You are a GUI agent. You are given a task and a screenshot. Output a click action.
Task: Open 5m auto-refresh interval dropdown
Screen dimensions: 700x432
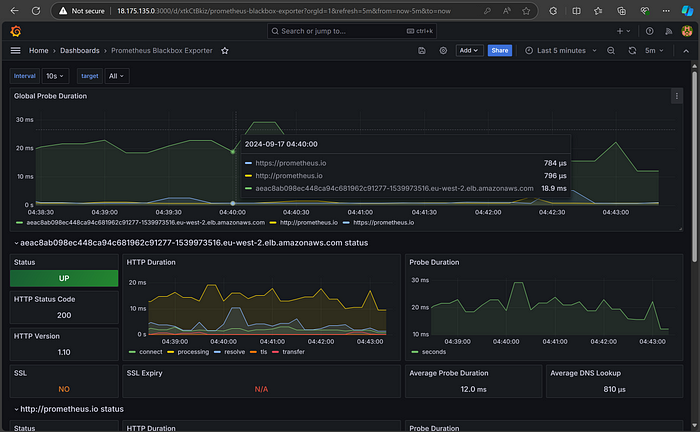tap(654, 50)
